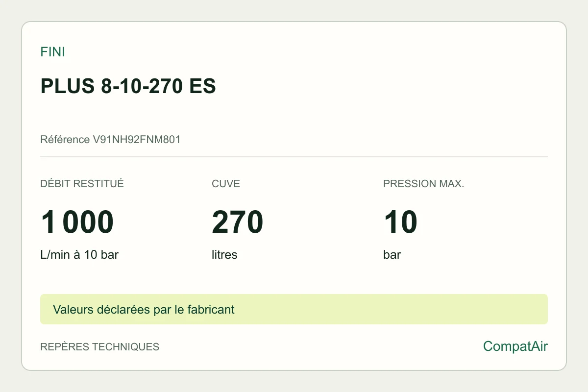This screenshot has height=392, width=588.
Task: Click the REPÈRES TECHNIQUES footer label
Action: point(99,347)
